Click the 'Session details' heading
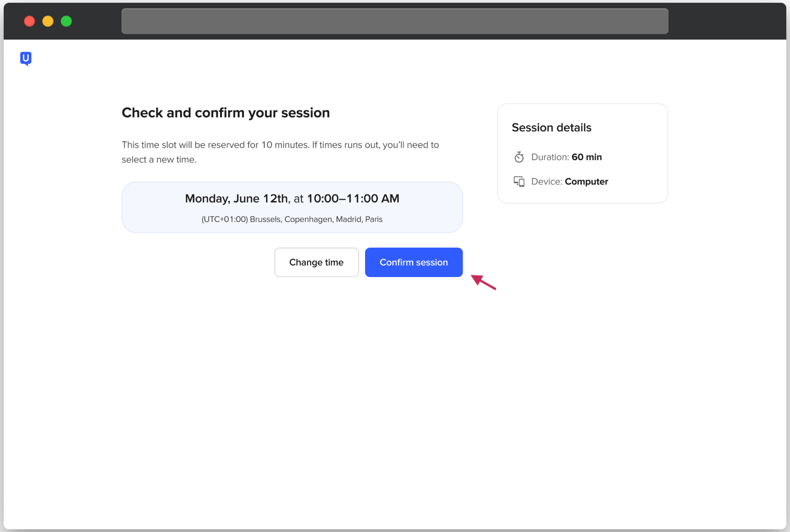790x532 pixels. (x=552, y=127)
